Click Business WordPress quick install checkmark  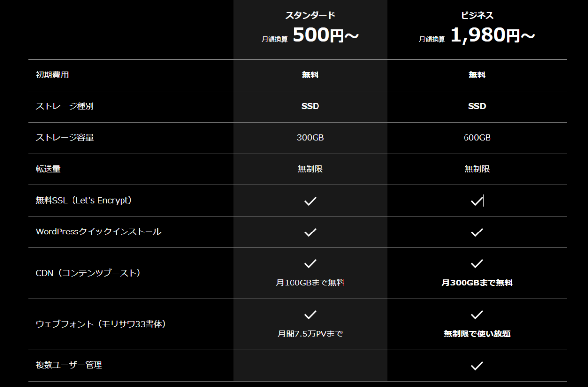pyautogui.click(x=477, y=232)
